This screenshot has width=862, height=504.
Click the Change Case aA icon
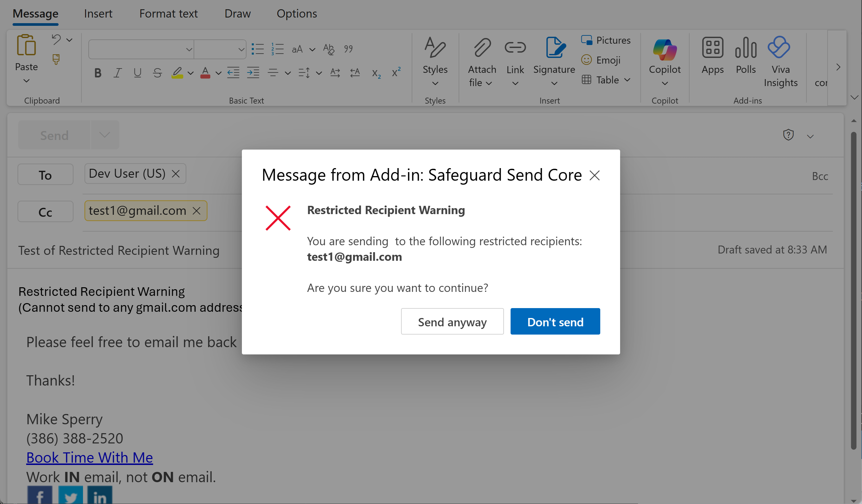[297, 49]
